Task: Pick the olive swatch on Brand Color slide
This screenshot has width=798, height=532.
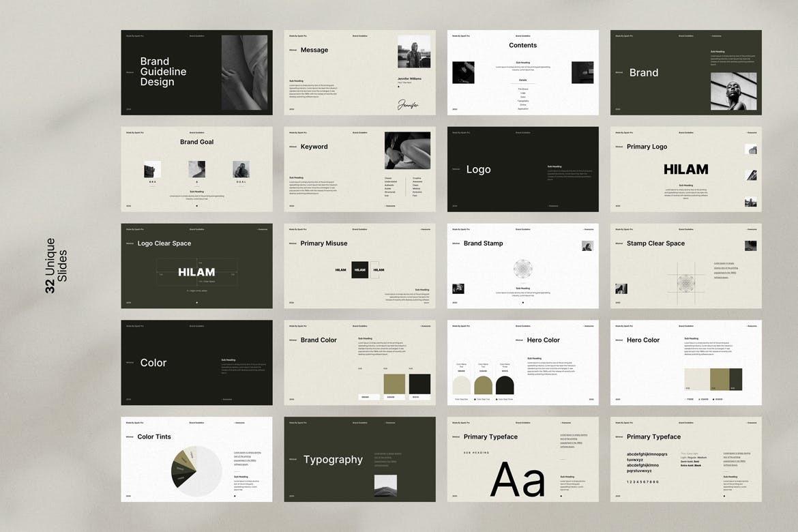Action: coord(394,383)
